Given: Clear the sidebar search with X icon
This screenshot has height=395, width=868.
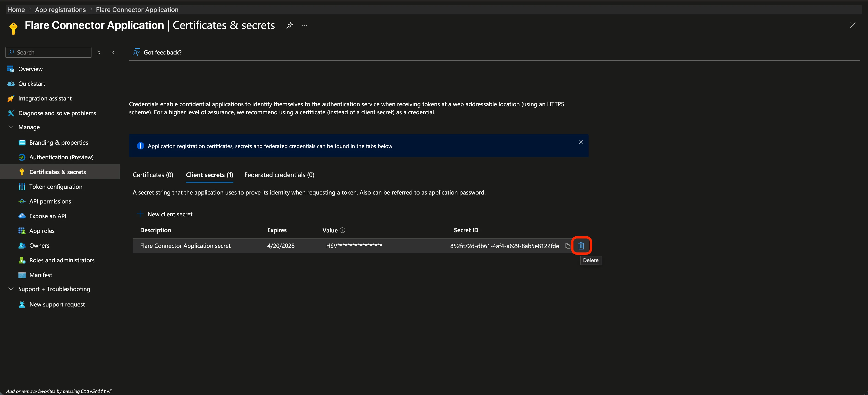Looking at the screenshot, I should [x=99, y=52].
